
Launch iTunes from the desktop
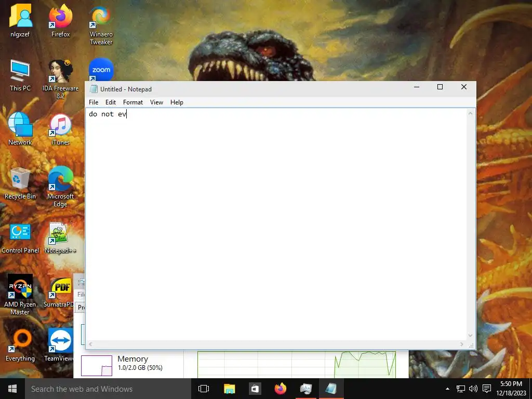[x=60, y=129]
